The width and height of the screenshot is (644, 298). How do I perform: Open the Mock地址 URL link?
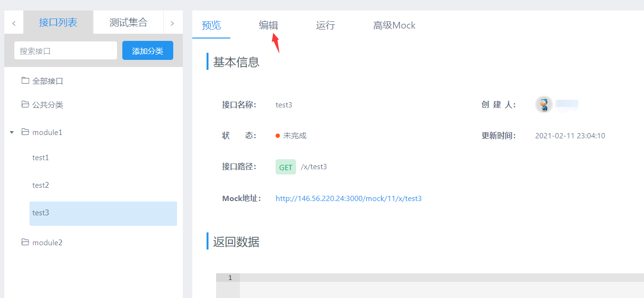pos(348,198)
